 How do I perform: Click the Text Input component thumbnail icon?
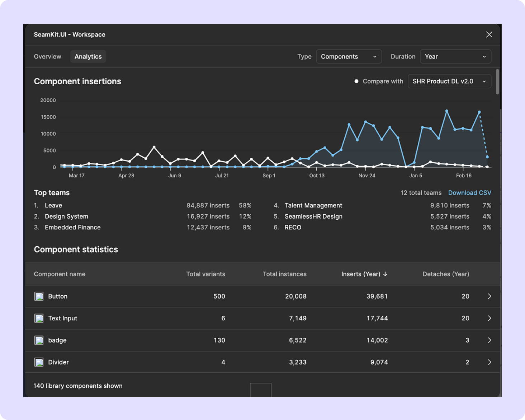(39, 318)
